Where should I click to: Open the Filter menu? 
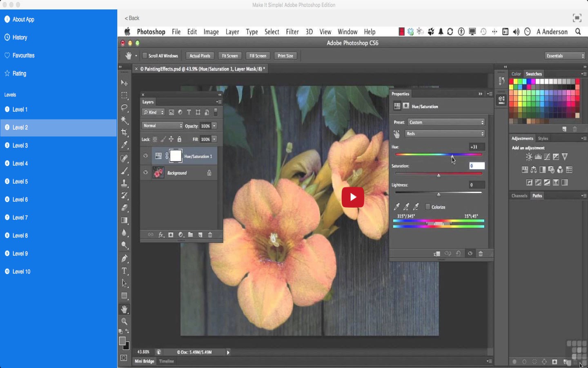292,31
